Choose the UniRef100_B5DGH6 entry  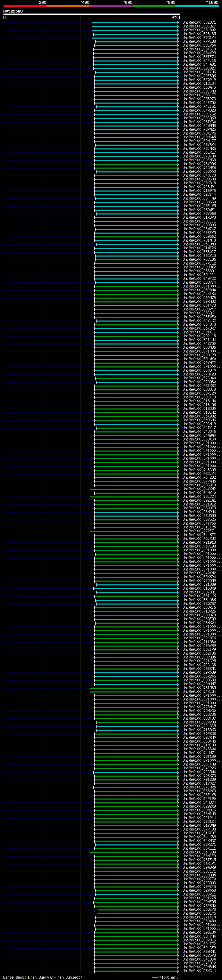(199, 420)
